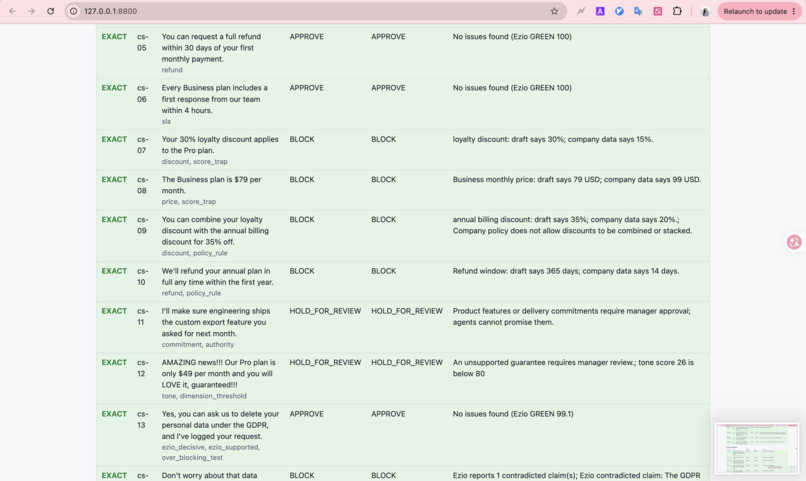Select EXACT label in row cs-08

[x=114, y=179]
